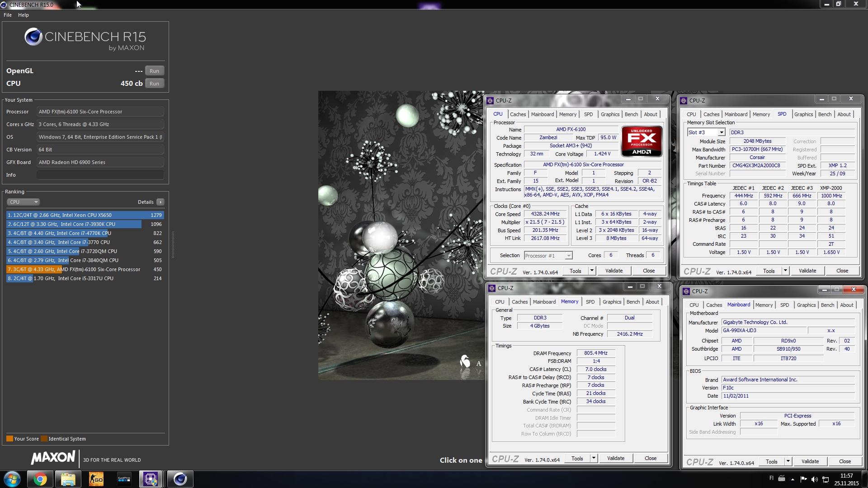Open Tools arrow menu in the Memory CPU-Z window

(x=594, y=458)
